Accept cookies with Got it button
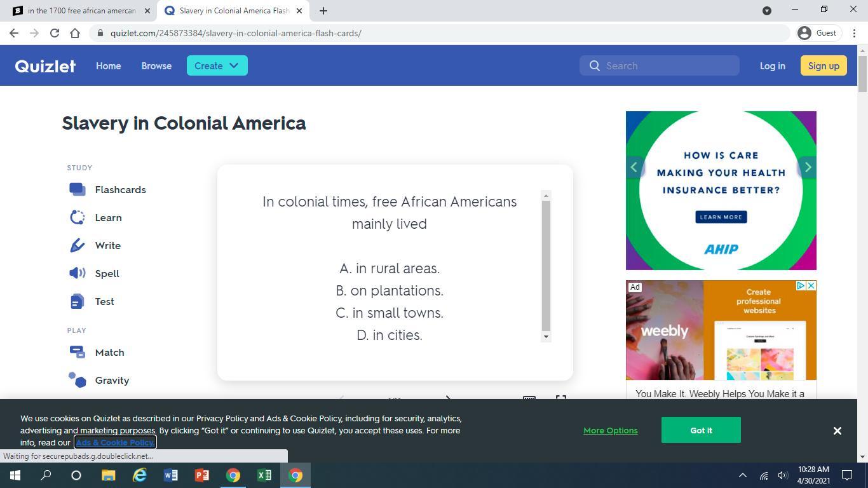 701,430
